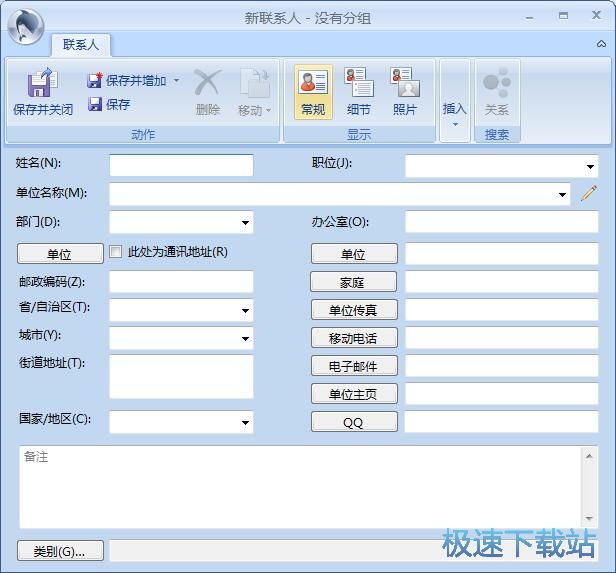
Task: Expand the Job title (职位) dropdown
Action: click(590, 167)
